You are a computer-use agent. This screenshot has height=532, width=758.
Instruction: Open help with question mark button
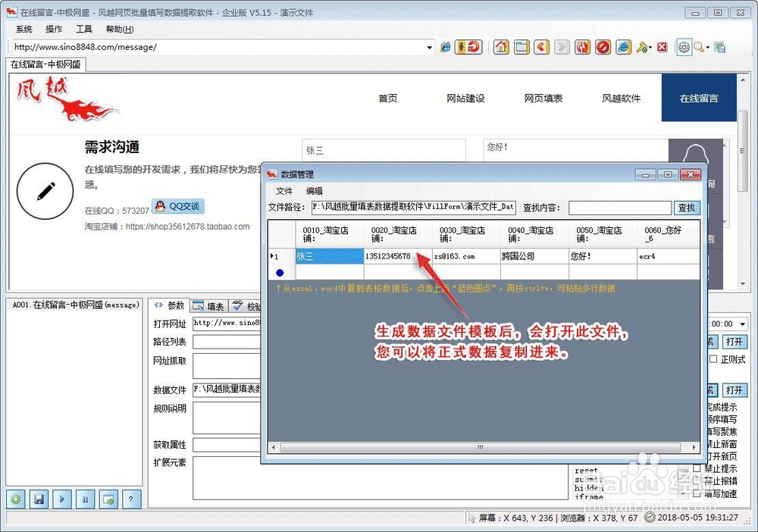(131, 499)
